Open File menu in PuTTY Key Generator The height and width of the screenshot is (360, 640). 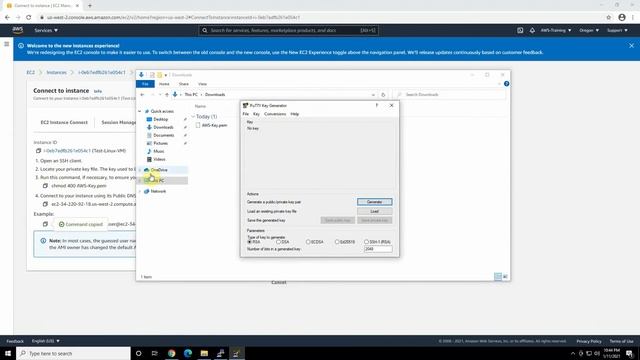[245, 114]
